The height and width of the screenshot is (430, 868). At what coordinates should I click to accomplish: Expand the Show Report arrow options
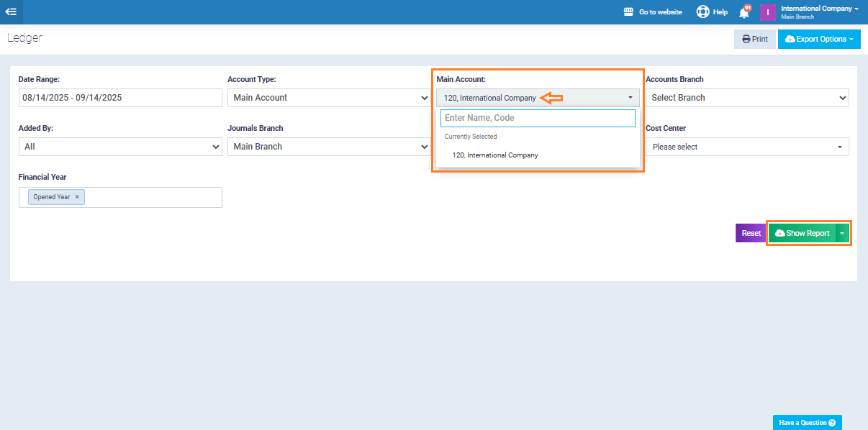pos(842,233)
